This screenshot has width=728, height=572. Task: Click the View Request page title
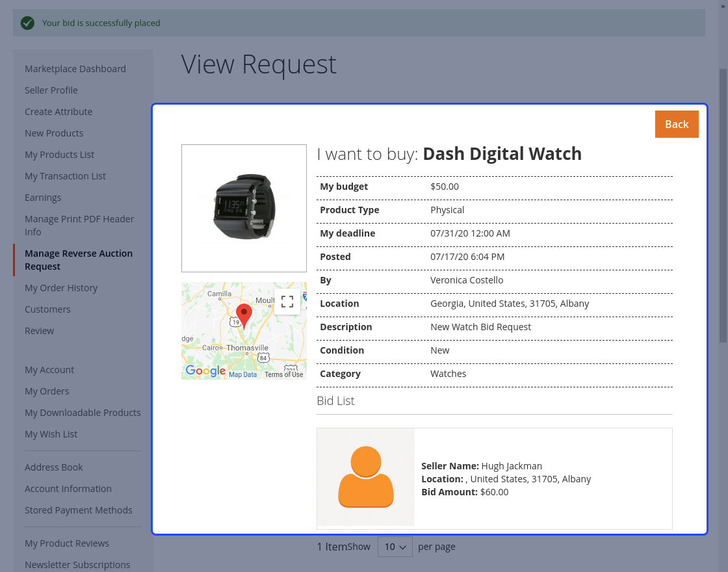click(259, 64)
